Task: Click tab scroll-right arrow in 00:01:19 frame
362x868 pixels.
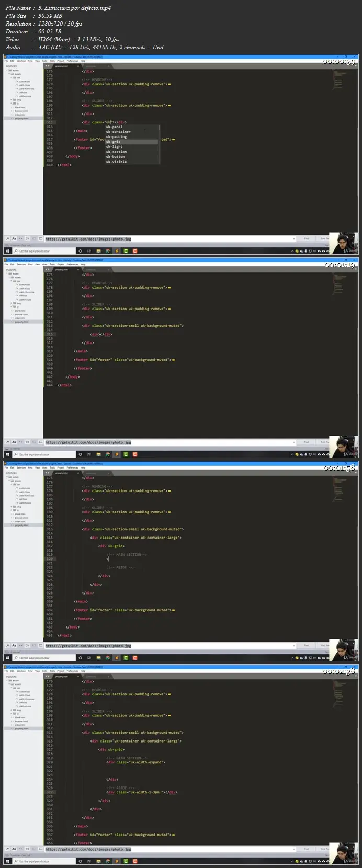Action: pos(48,269)
